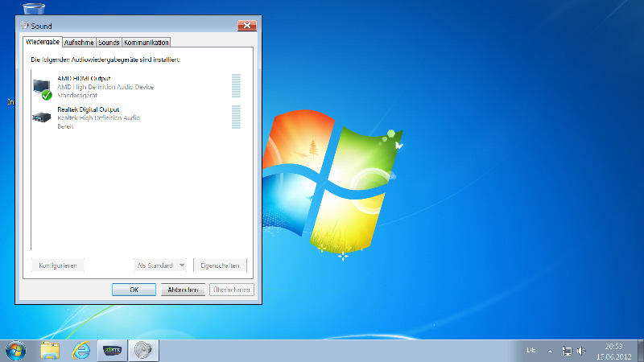Expand the Als Standard dropdown arrow
Screen dimensions: 644x362
click(182, 265)
